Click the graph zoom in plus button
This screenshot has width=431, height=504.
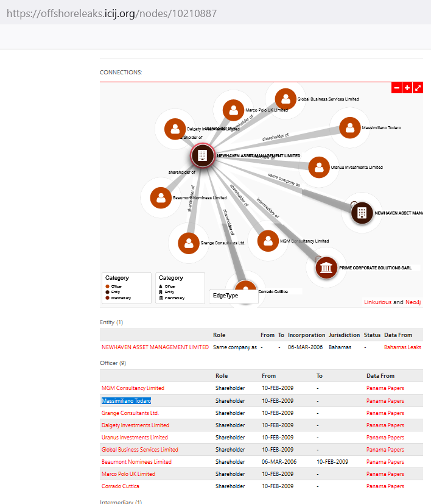click(407, 88)
